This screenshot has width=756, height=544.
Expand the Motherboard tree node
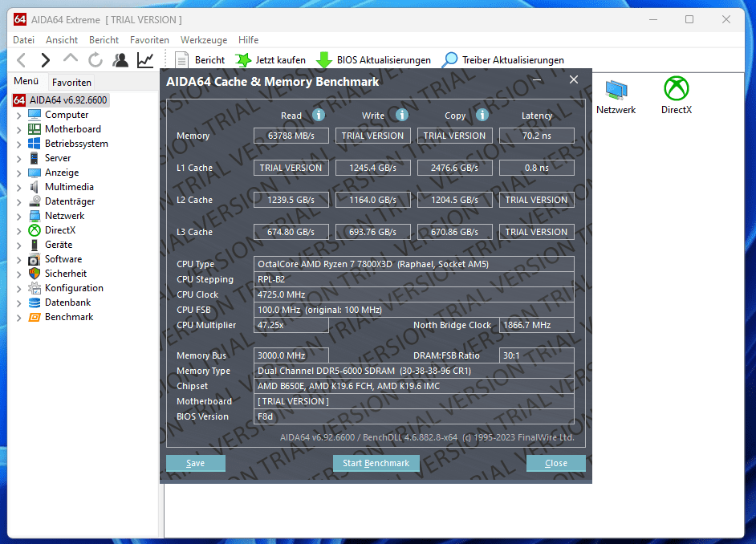(18, 130)
